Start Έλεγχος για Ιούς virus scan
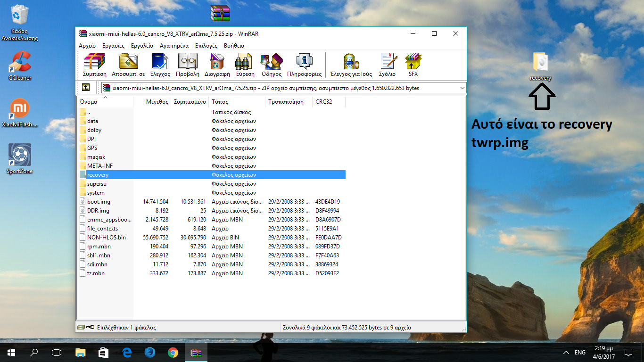644x362 pixels. point(351,65)
